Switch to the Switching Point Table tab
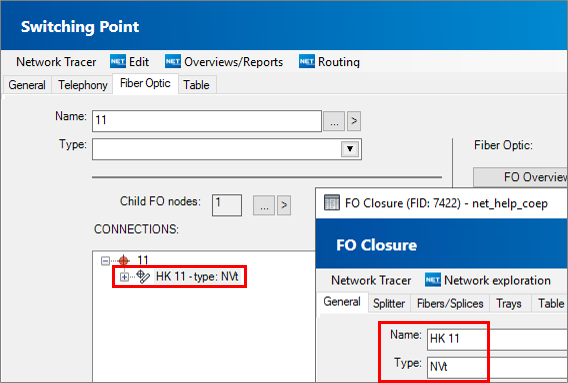Viewport: 568px width, 383px height. click(196, 85)
